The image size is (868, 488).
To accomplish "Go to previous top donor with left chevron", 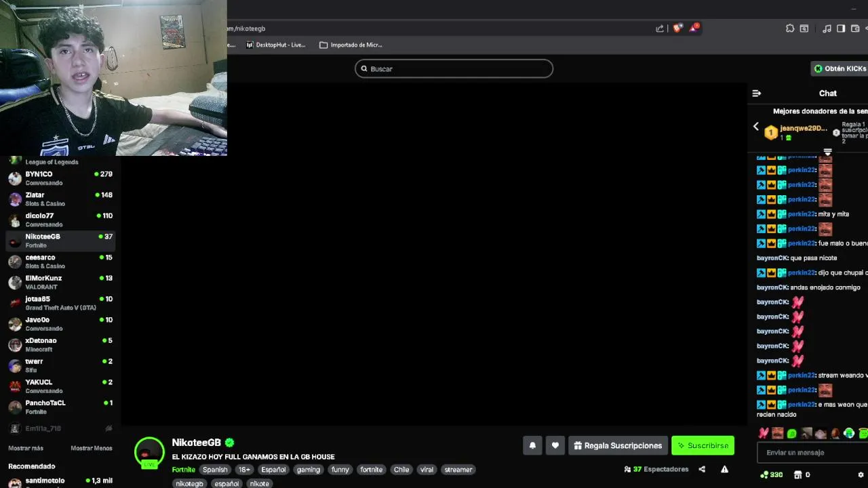I will 756,127.
